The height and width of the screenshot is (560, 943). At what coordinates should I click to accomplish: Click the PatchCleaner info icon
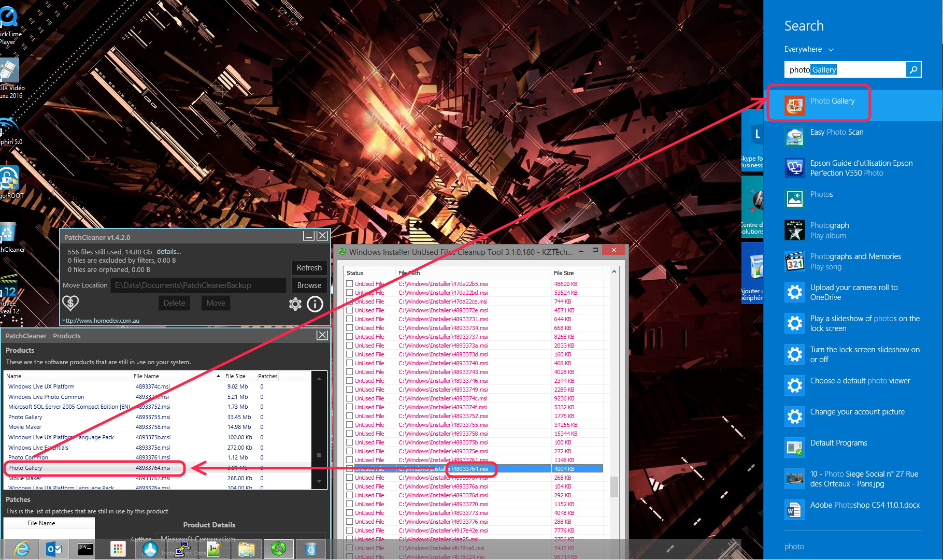tap(315, 304)
